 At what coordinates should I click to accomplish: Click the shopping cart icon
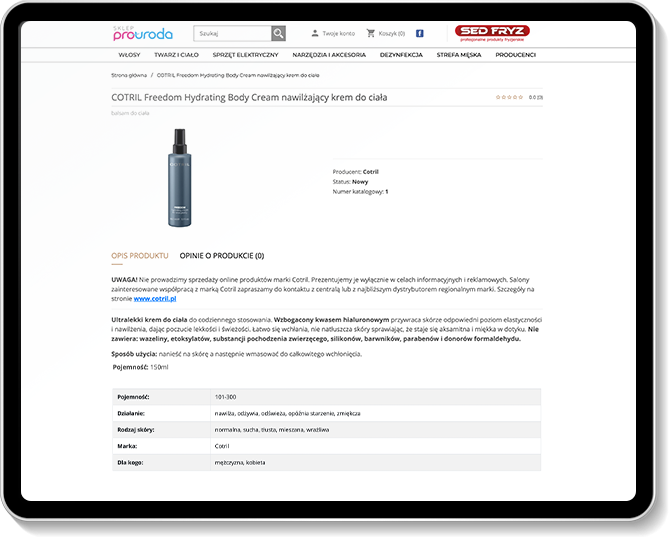pyautogui.click(x=371, y=33)
